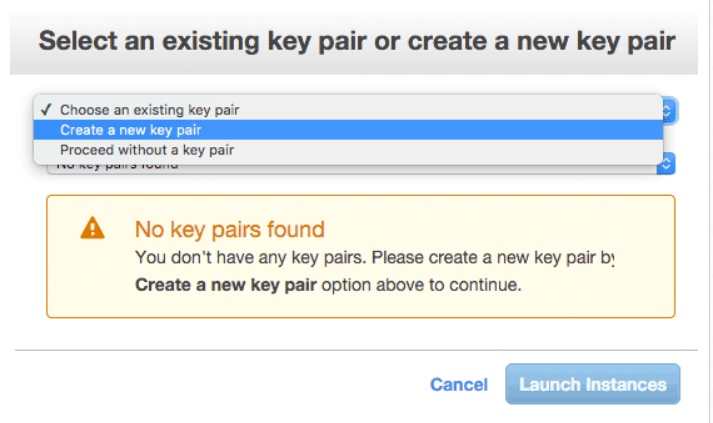Viewport: 713px width, 423px height.
Task: Click the divider line above Cancel button
Action: pos(356,350)
